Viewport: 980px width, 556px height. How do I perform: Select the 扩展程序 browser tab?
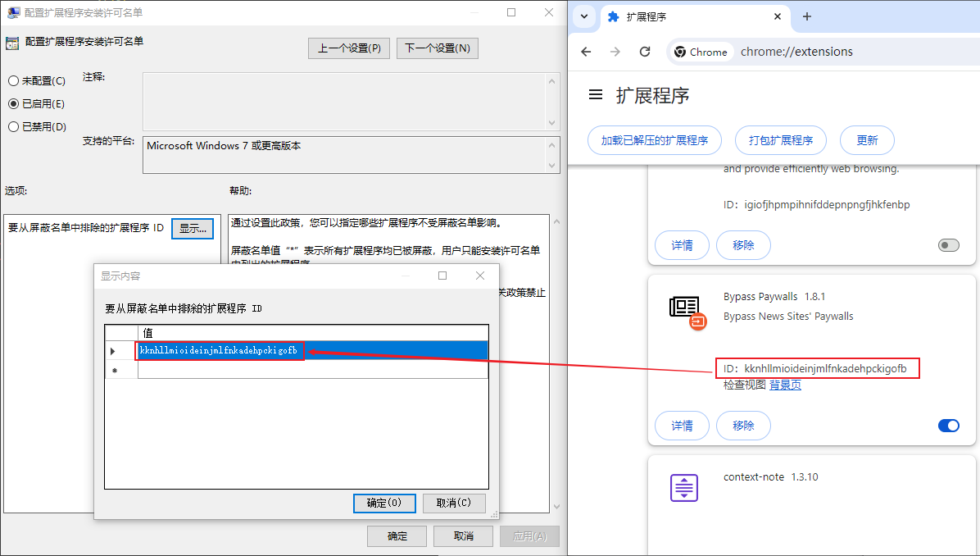pos(688,16)
